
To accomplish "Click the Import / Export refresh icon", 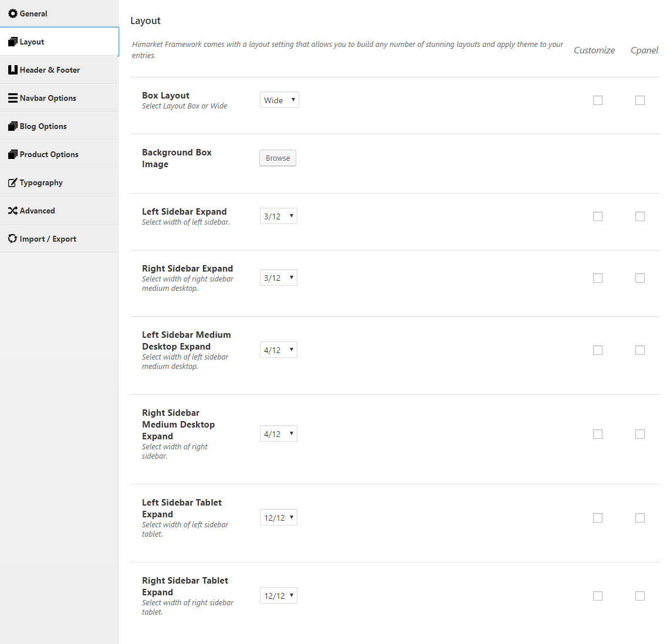I will pos(13,239).
